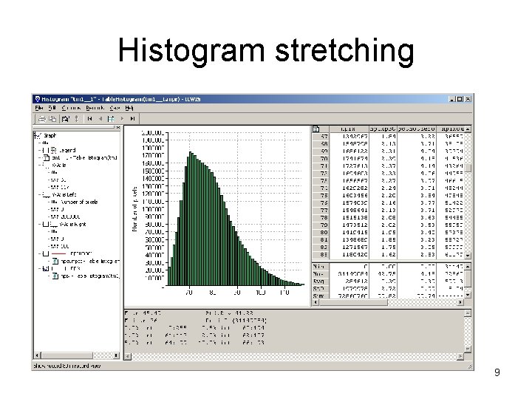532x399 pixels.
Task: Click the cell value 1271567
Action: (355, 247)
